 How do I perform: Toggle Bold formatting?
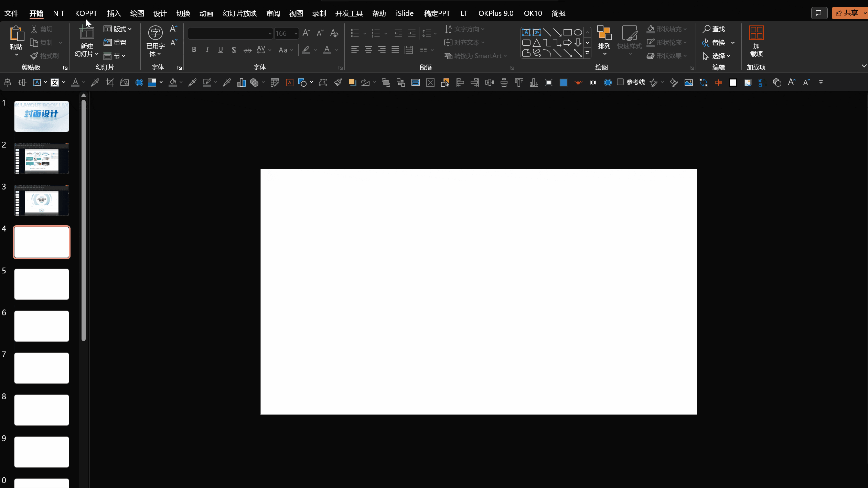coord(194,50)
